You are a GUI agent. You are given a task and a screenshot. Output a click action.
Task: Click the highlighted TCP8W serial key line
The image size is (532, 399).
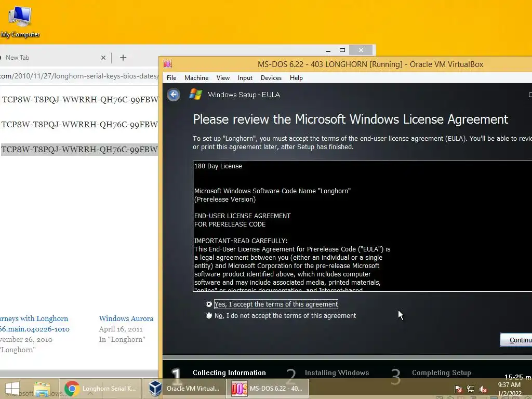click(x=79, y=149)
